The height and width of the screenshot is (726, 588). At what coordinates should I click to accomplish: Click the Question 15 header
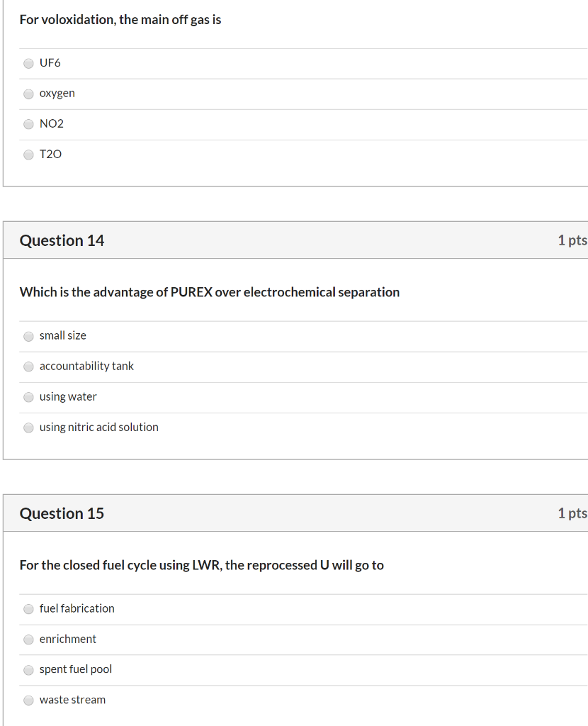(x=62, y=513)
